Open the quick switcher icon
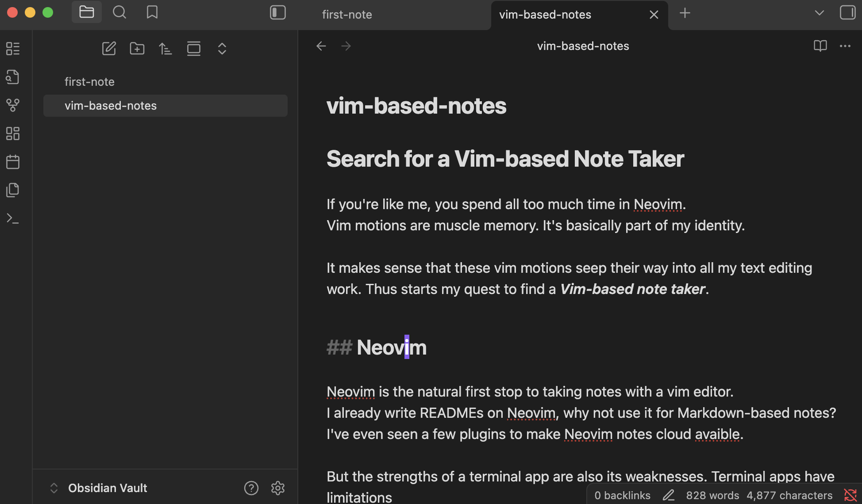Screen dimensions: 862x504 13,77
